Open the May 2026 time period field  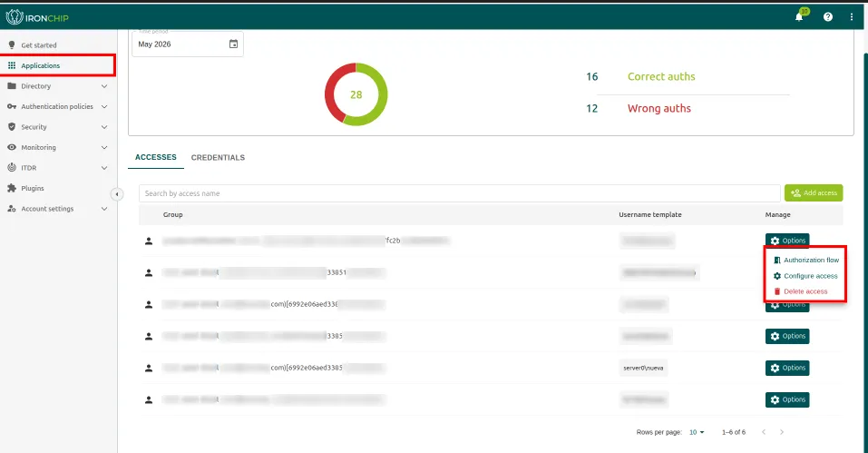pos(188,44)
